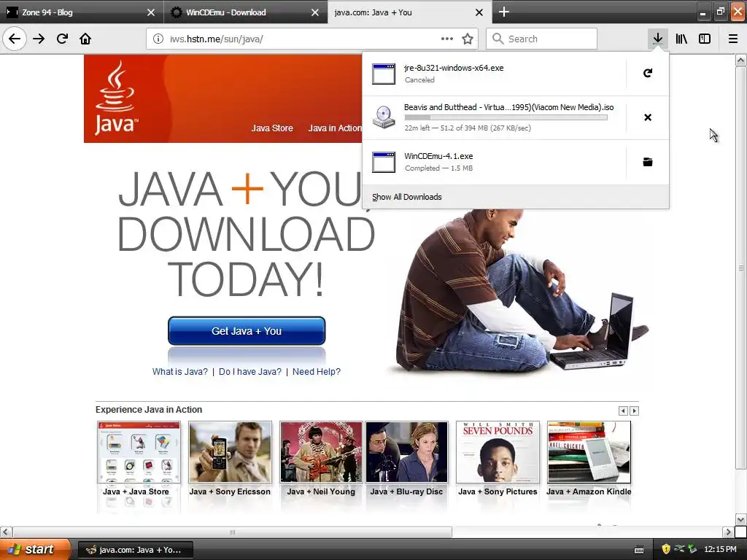Open the Need Help? link
Viewport: 747px width, 560px height.
pyautogui.click(x=317, y=371)
